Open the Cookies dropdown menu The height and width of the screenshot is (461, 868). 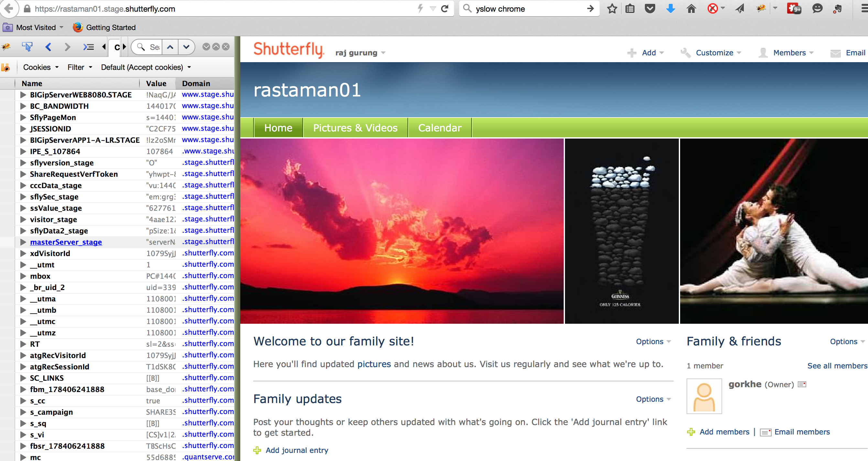pos(41,67)
